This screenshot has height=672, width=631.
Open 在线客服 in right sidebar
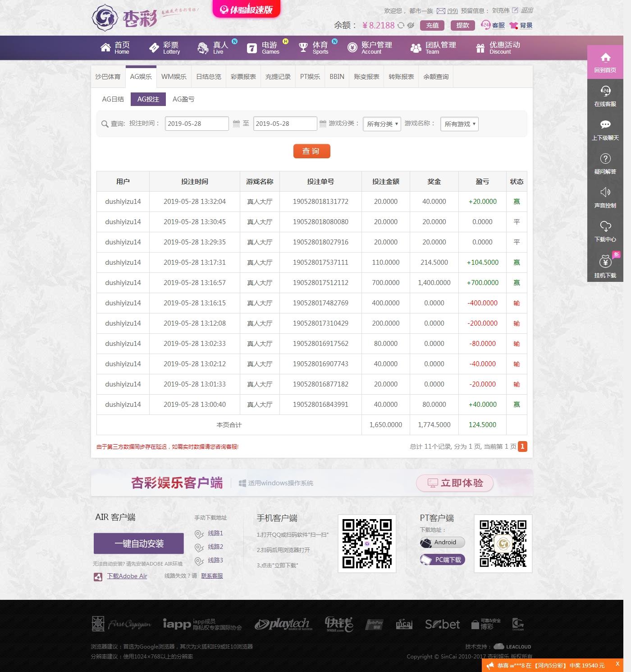point(605,96)
